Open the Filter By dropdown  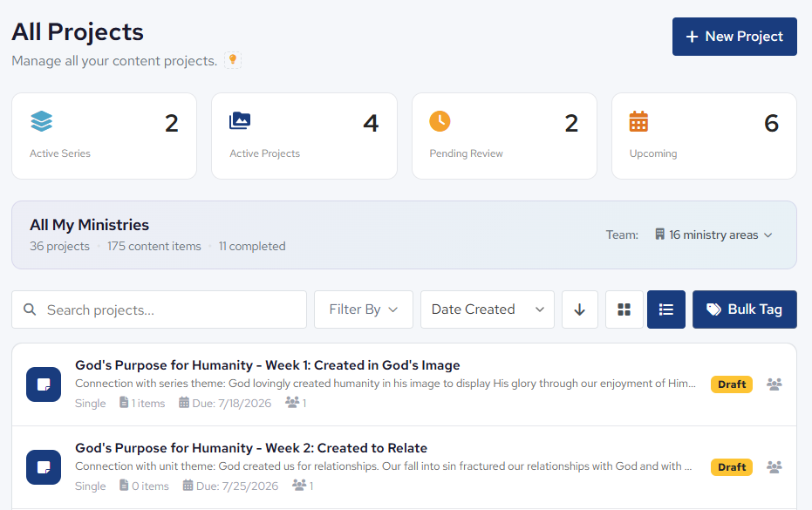(364, 309)
